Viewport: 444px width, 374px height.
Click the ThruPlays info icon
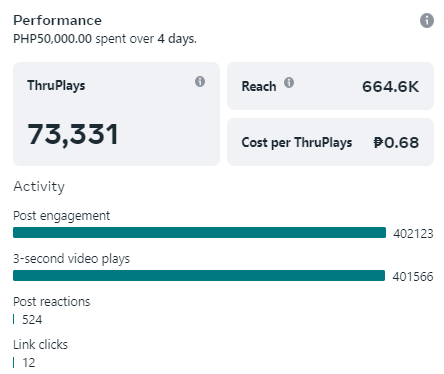pos(200,81)
